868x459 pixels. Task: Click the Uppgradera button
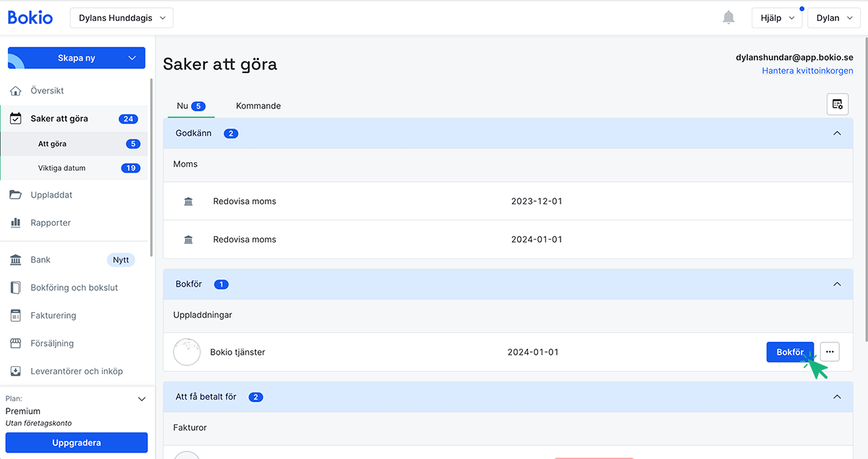point(76,442)
